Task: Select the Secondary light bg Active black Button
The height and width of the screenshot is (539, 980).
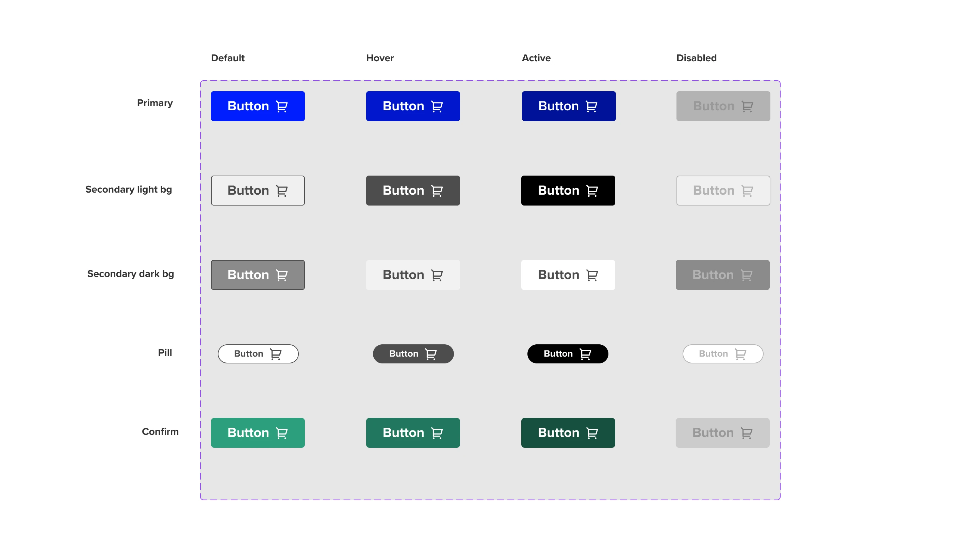Action: (x=568, y=190)
